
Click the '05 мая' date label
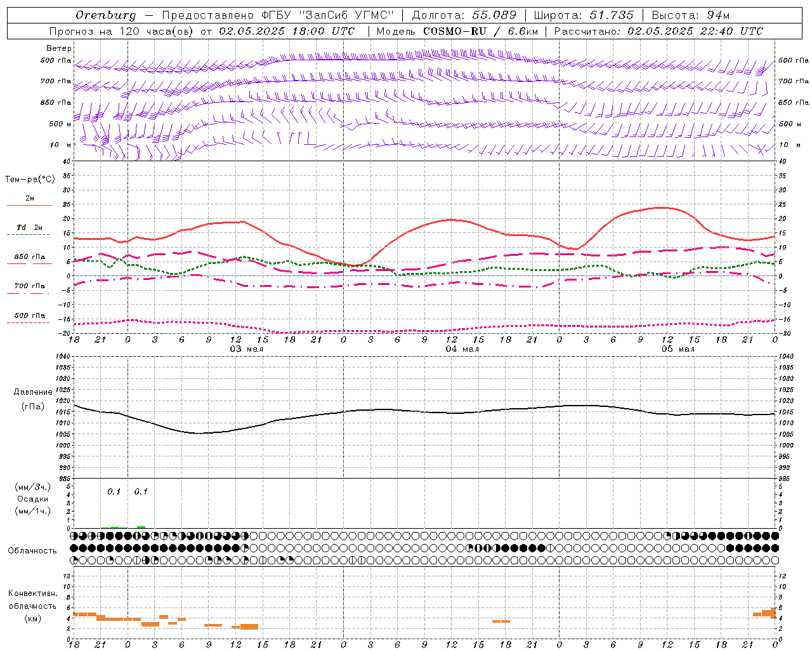(x=678, y=349)
